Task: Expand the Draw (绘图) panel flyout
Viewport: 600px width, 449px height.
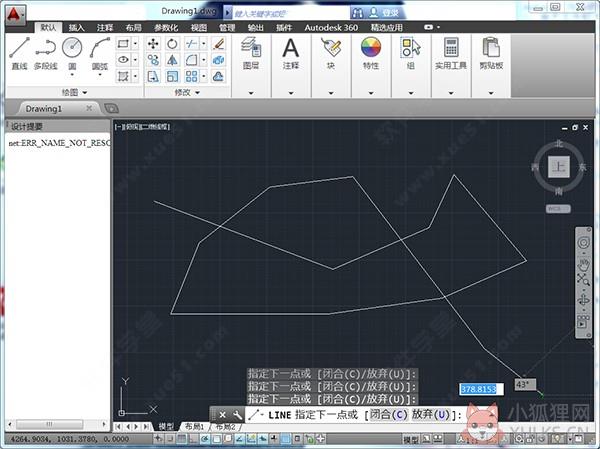Action: click(74, 92)
